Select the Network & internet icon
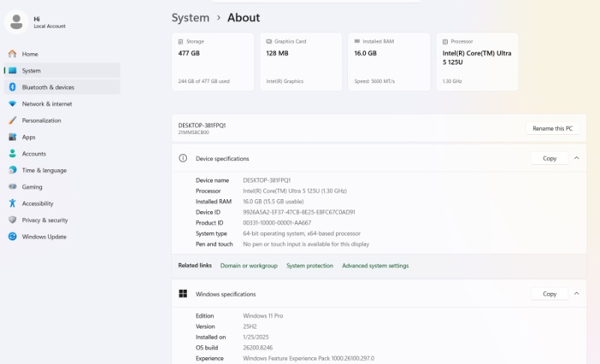Image resolution: width=600 pixels, height=364 pixels. coord(12,104)
